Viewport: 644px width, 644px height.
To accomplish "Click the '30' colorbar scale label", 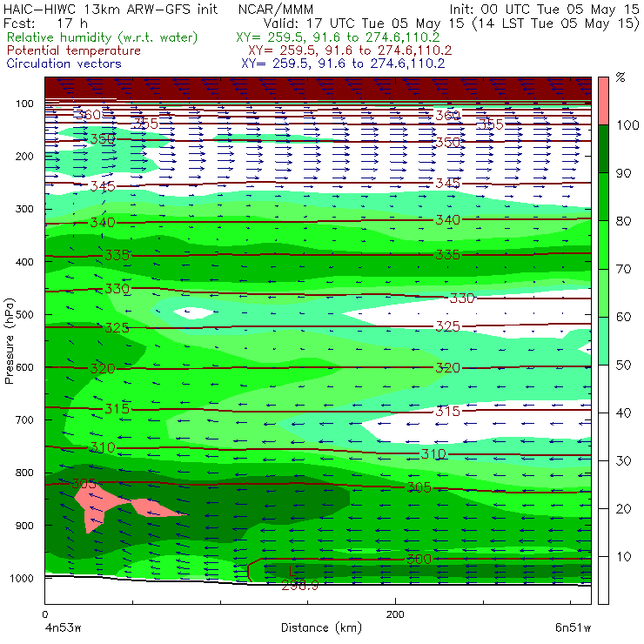I will (623, 461).
